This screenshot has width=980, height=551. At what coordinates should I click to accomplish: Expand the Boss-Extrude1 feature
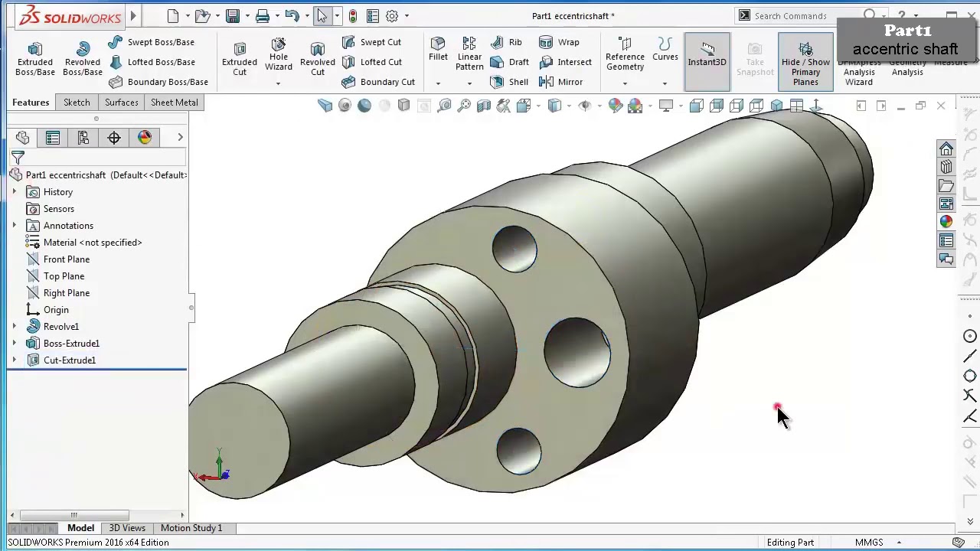[x=14, y=344]
